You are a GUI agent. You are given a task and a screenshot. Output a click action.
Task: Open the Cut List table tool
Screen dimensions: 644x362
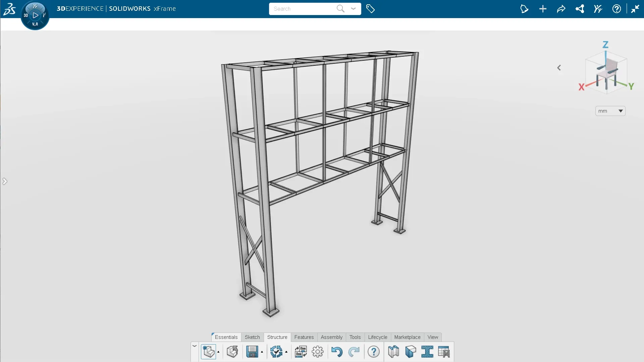444,352
